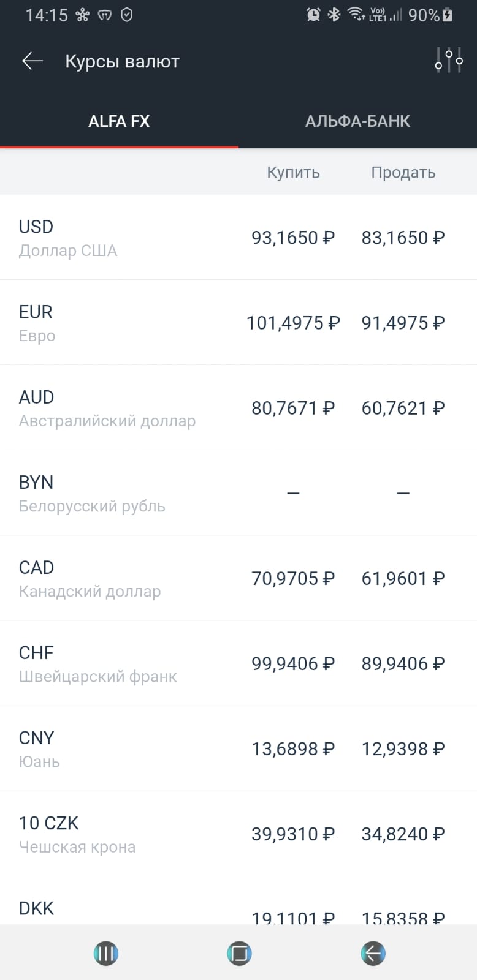Tap the Android recent apps button
The image size is (477, 980).
(106, 953)
